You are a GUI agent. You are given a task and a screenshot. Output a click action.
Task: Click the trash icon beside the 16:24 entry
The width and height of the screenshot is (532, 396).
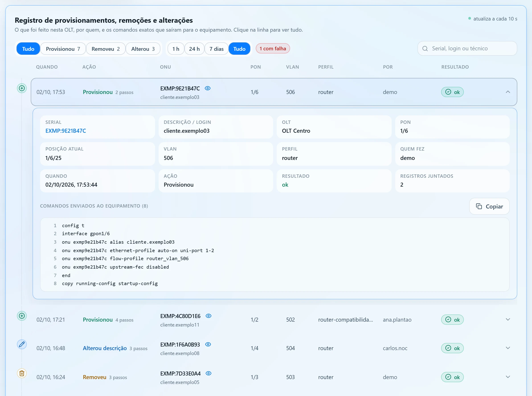coord(22,373)
